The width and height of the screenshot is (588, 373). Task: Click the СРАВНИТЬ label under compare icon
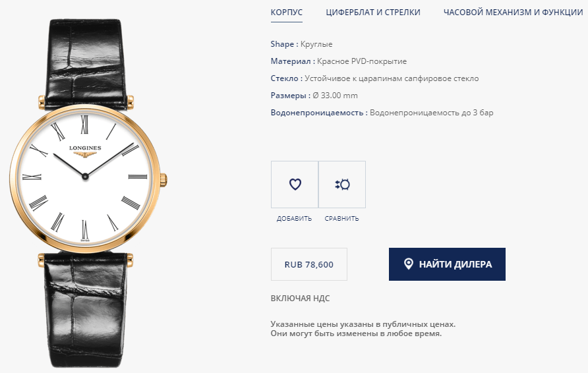click(341, 219)
